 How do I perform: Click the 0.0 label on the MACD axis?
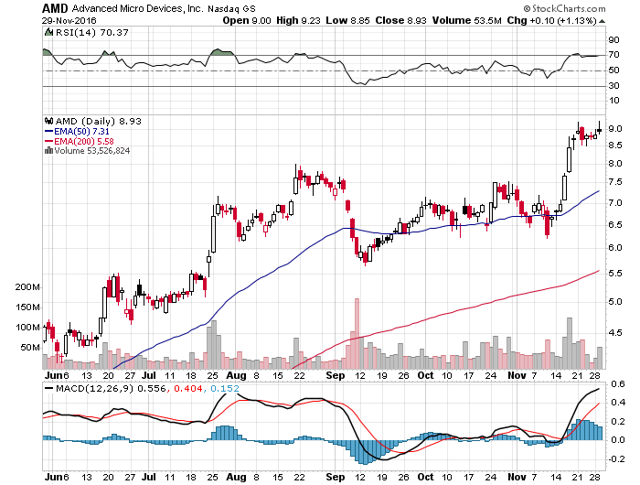[x=618, y=440]
